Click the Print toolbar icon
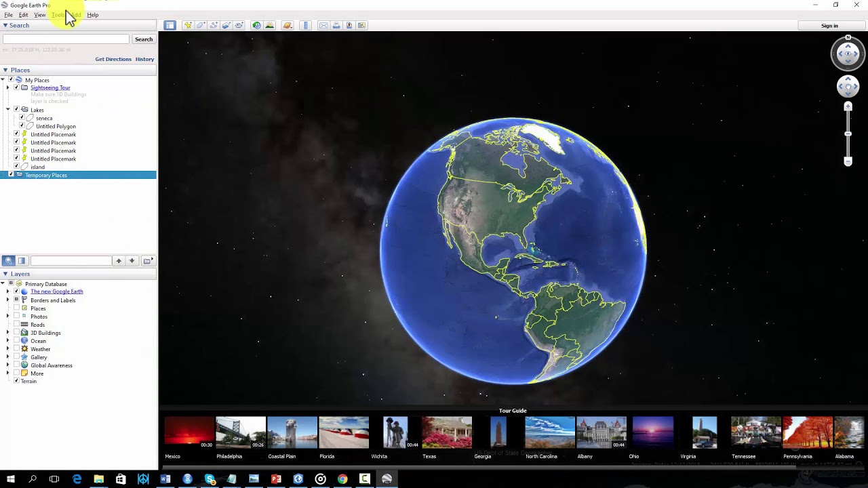 pyautogui.click(x=336, y=26)
